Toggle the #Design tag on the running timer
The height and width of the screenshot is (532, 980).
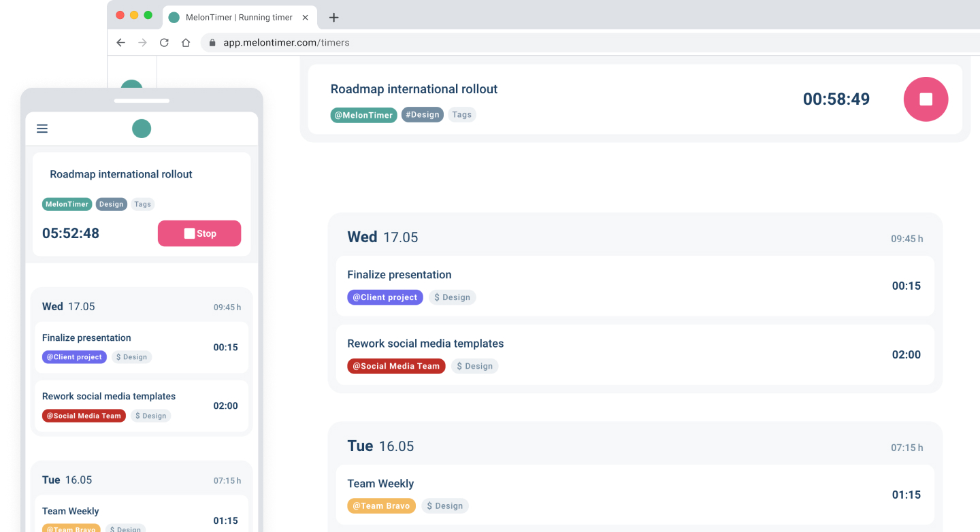point(422,114)
